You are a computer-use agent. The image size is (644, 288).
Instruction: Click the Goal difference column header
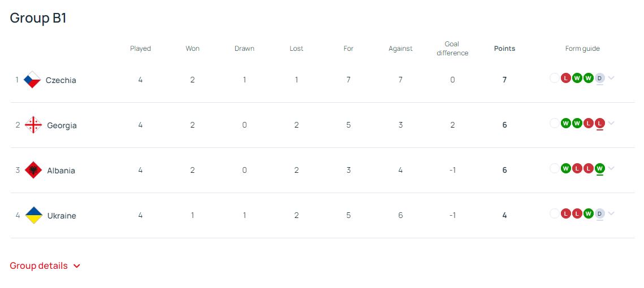[452, 49]
